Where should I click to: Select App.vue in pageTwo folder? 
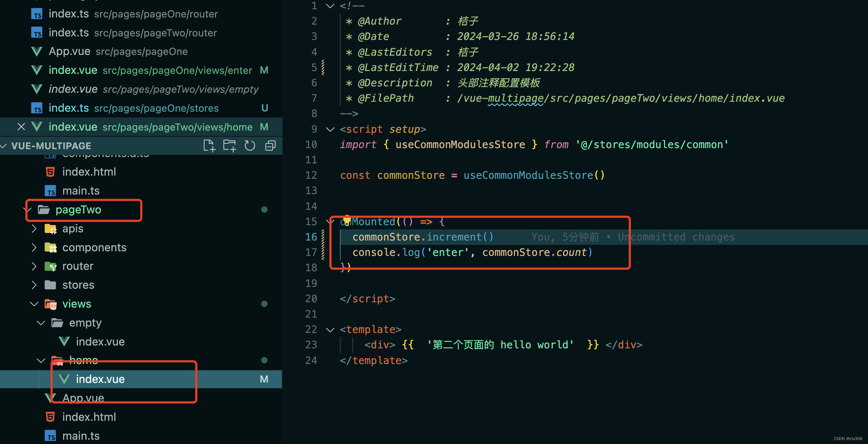click(x=141, y=398)
